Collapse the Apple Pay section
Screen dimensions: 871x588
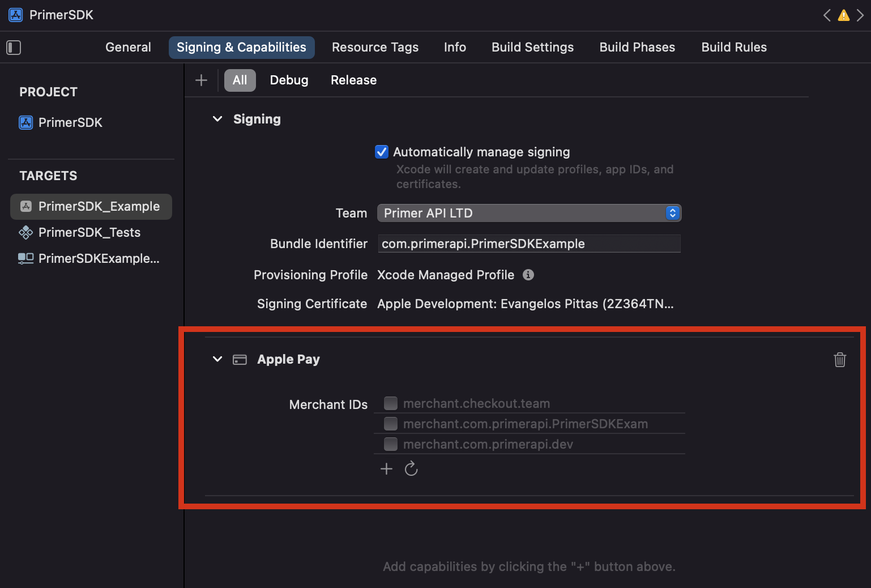click(x=217, y=359)
